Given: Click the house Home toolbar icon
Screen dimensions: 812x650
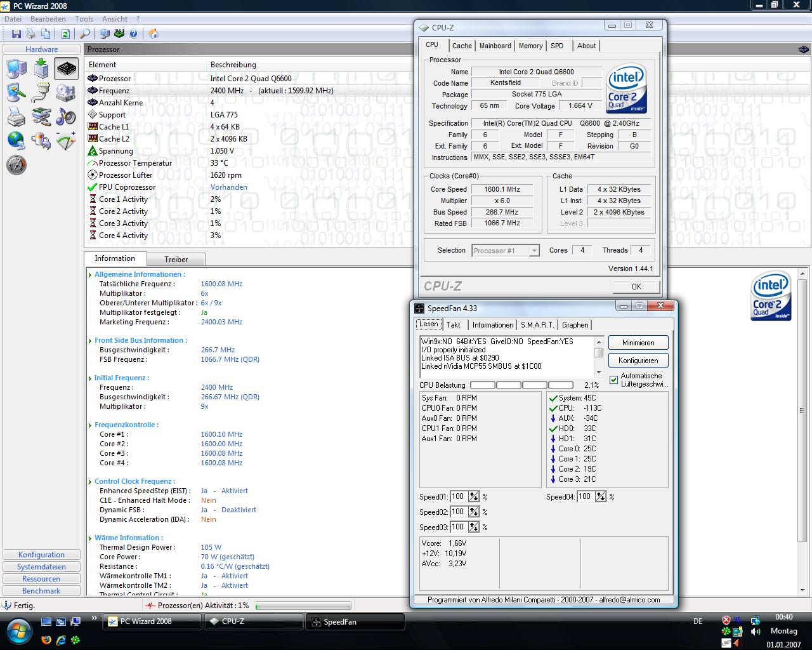Looking at the screenshot, I should point(154,34).
